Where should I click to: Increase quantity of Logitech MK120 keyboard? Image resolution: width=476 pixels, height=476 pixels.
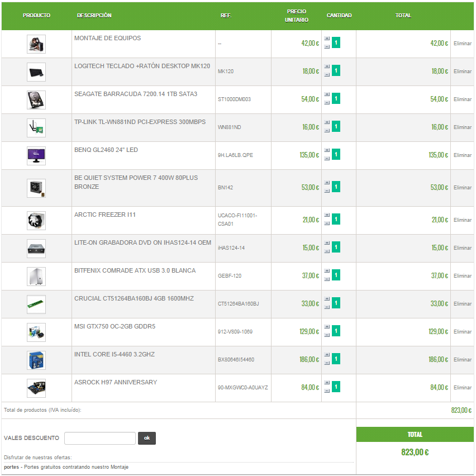click(327, 66)
